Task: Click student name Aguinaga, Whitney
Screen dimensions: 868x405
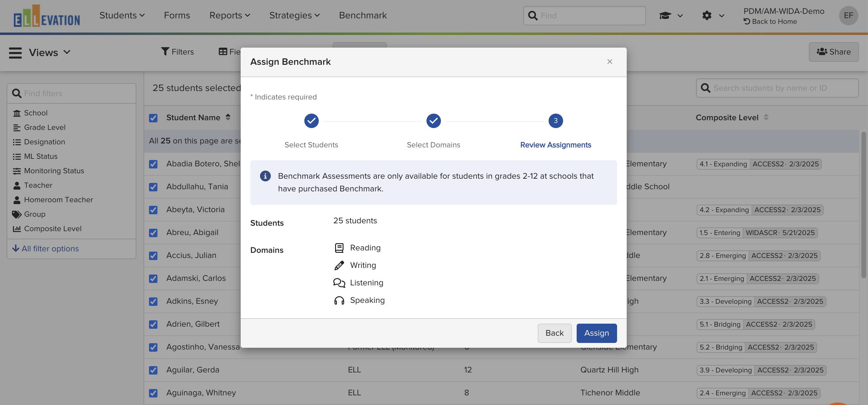Action: (x=201, y=393)
